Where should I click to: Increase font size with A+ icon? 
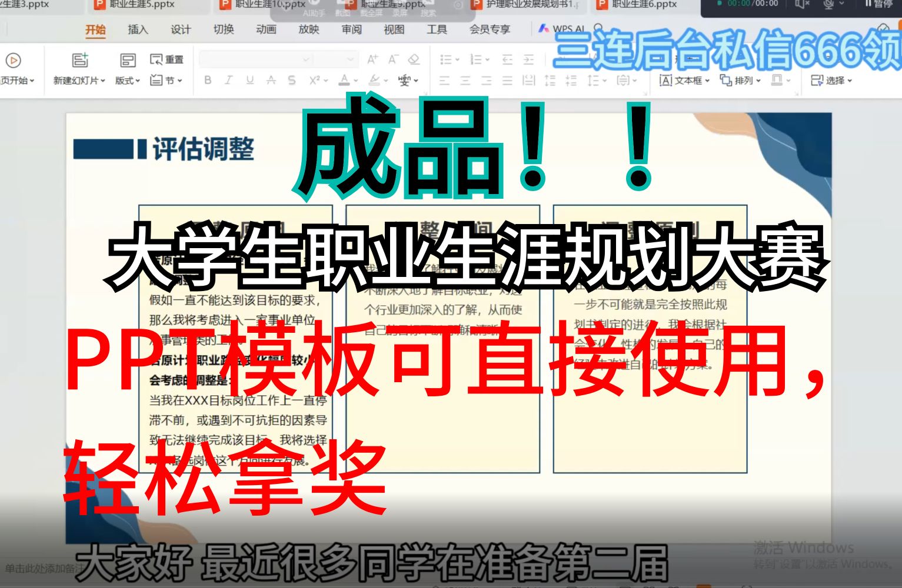(372, 59)
